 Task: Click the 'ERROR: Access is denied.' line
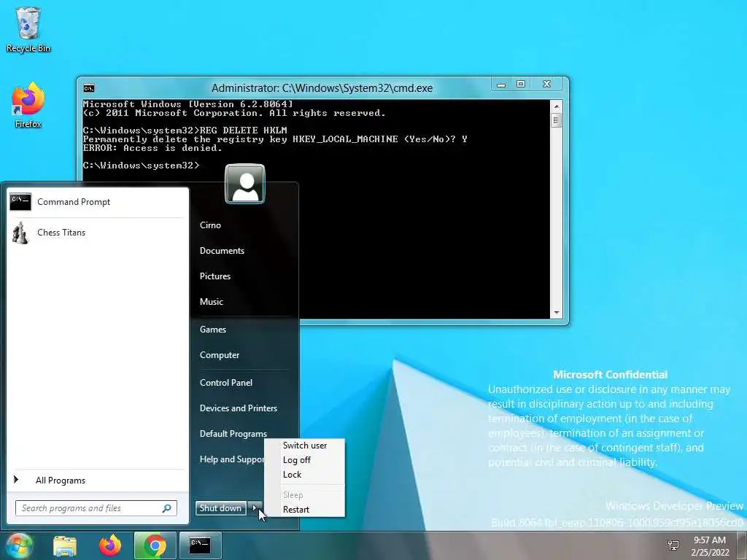[x=152, y=148]
